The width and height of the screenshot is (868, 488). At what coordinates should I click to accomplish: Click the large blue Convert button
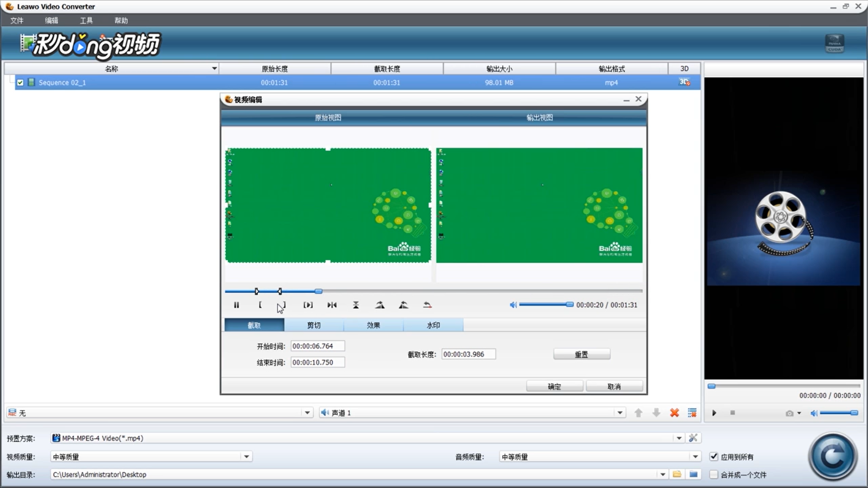point(833,457)
